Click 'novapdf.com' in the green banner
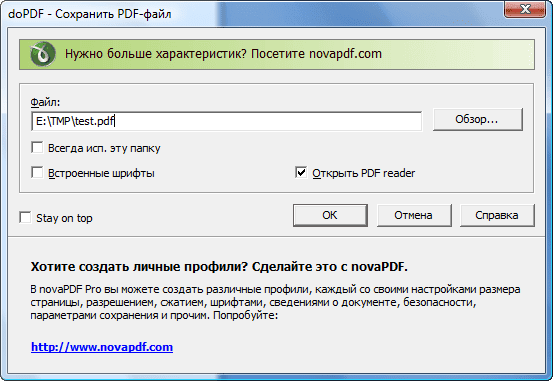553x381 pixels. point(345,54)
